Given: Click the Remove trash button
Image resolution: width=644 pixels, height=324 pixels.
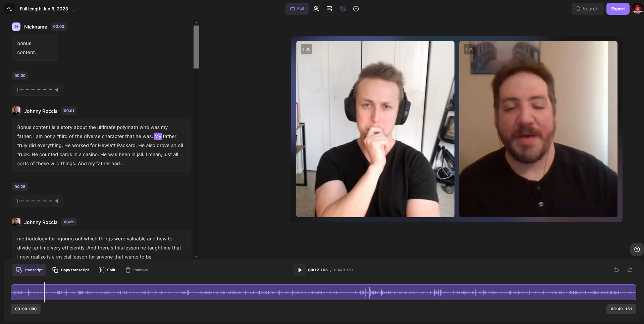Looking at the screenshot, I should click(x=137, y=270).
